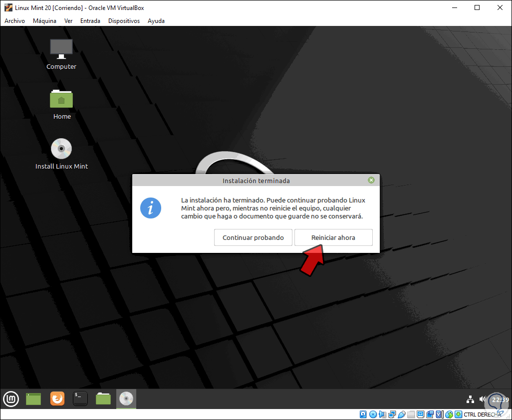Image resolution: width=512 pixels, height=420 pixels.
Task: Click the installer disc taskbar item
Action: (126, 399)
